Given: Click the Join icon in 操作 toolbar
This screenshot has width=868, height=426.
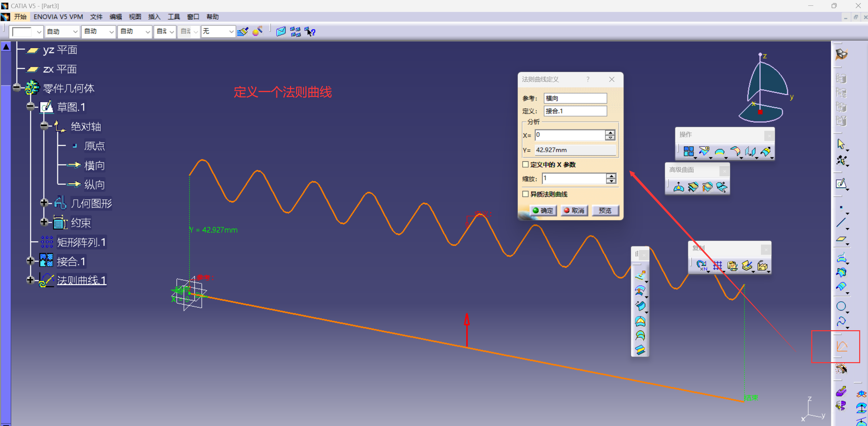Looking at the screenshot, I should (x=688, y=152).
